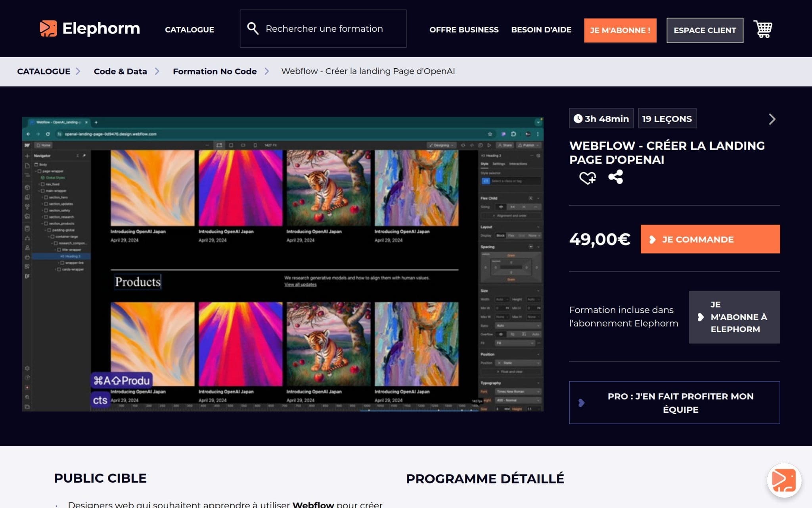Click chevron after Code & Data breadcrumb

click(x=157, y=71)
